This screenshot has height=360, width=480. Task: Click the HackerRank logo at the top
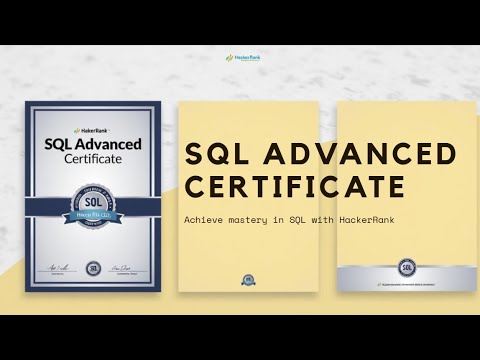[243, 58]
